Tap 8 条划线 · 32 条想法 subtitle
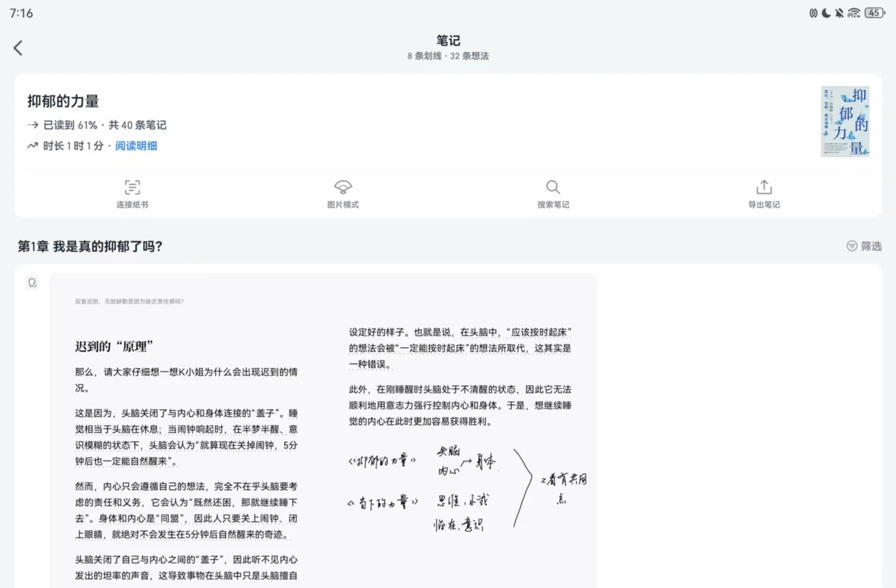This screenshot has height=588, width=896. click(x=448, y=56)
